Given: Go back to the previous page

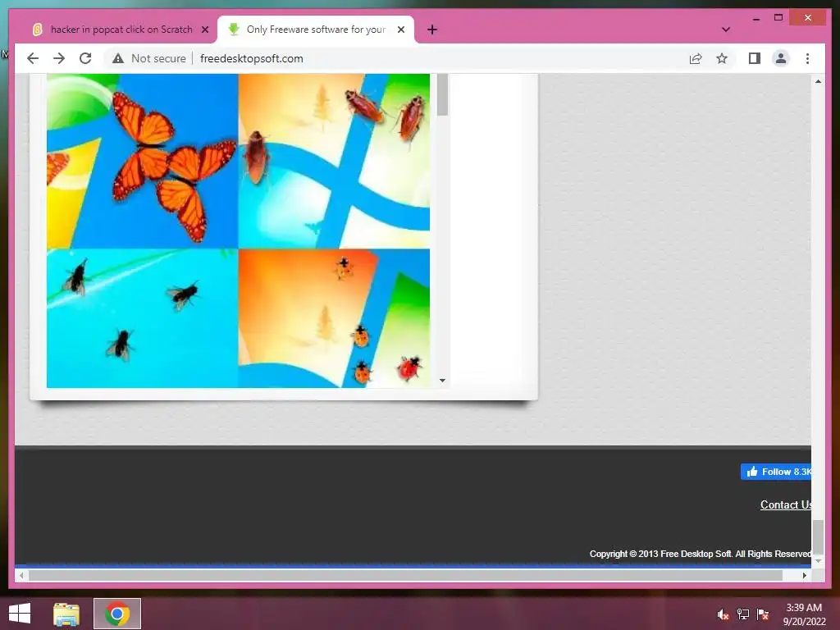Looking at the screenshot, I should click(33, 58).
